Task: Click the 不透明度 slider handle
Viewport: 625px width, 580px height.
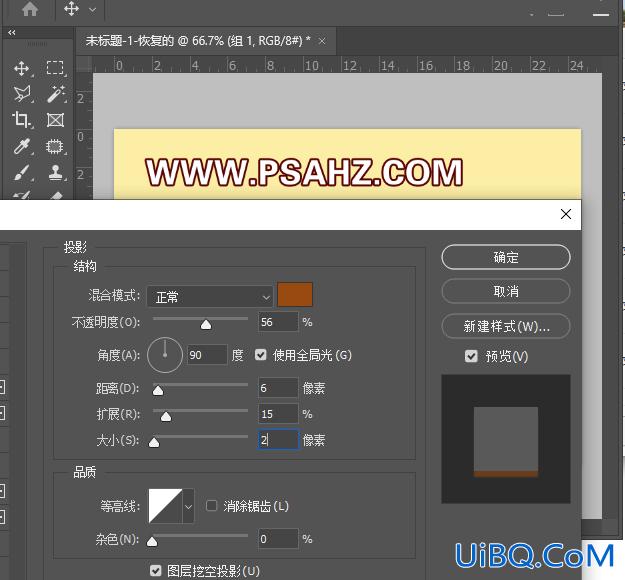Action: [x=206, y=324]
